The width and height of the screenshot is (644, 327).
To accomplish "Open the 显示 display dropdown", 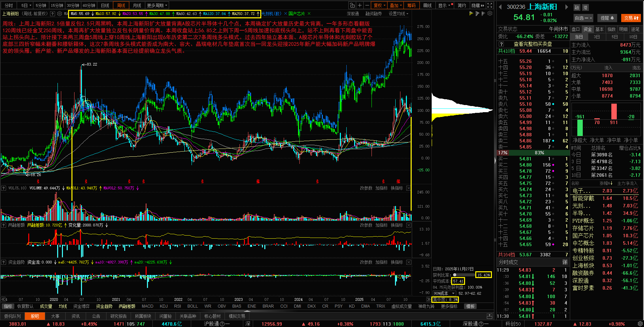I will [444, 5].
